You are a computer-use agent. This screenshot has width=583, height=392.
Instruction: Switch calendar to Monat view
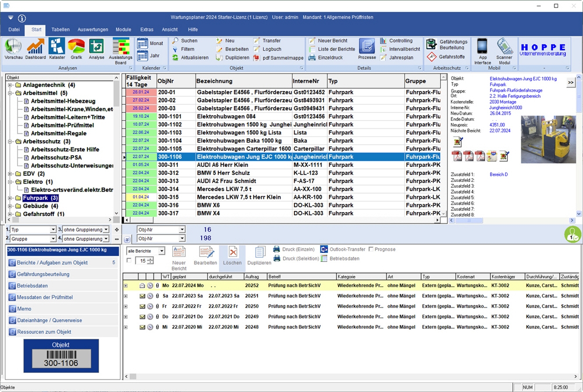pyautogui.click(x=150, y=43)
